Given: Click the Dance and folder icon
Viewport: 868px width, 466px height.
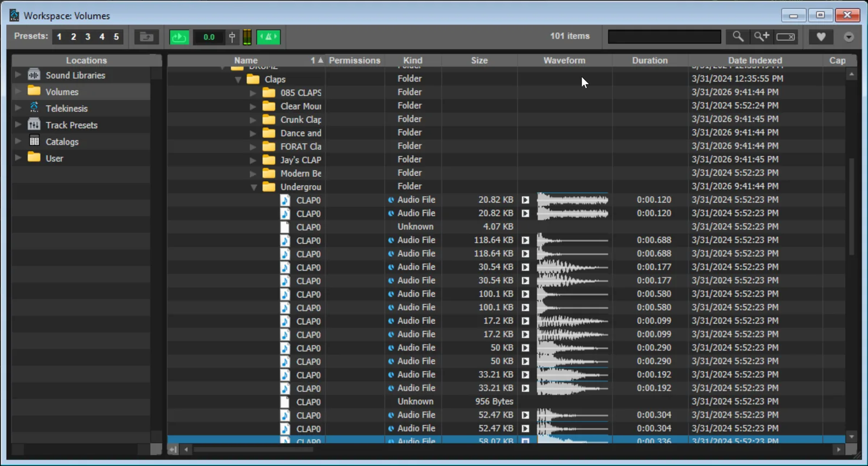Looking at the screenshot, I should point(269,133).
